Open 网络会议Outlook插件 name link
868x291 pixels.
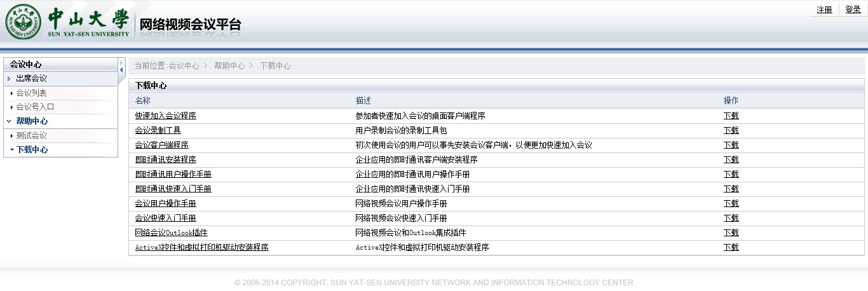pos(172,233)
